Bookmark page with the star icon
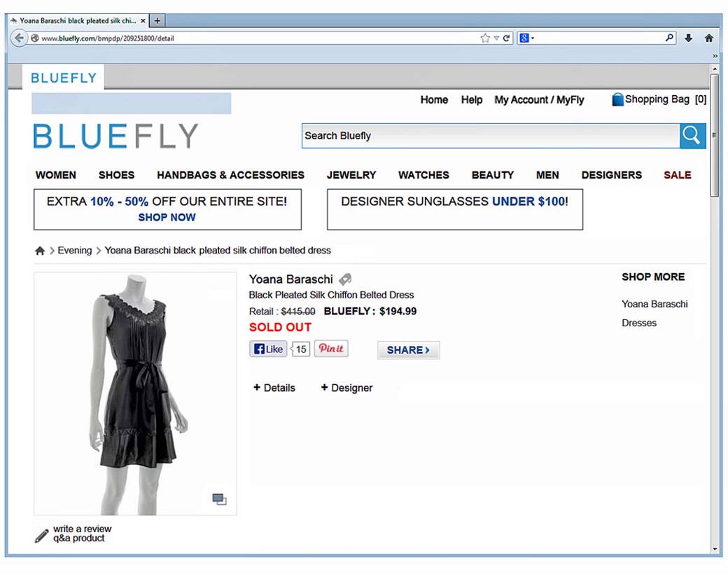The width and height of the screenshot is (728, 579). pyautogui.click(x=485, y=38)
